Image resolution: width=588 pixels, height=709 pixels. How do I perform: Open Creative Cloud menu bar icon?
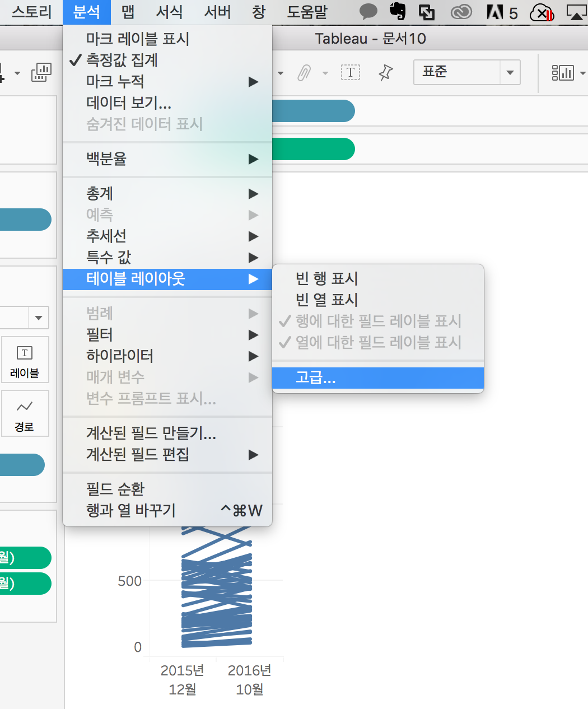pos(461,12)
